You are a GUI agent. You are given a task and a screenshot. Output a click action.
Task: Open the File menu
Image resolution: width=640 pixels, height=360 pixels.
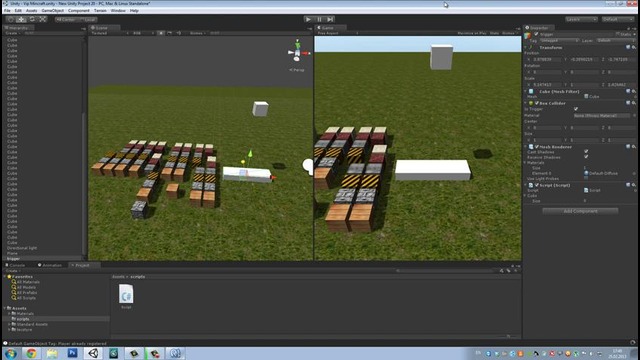pos(7,11)
